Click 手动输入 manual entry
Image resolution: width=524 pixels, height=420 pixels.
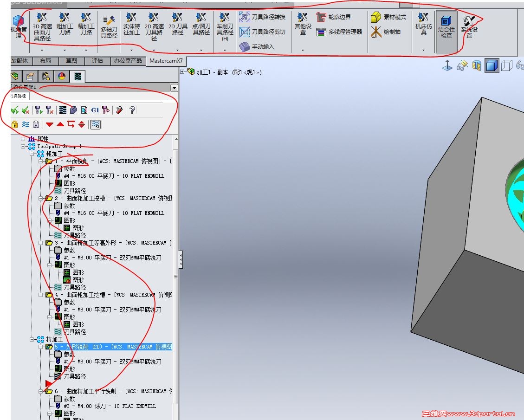(x=257, y=46)
